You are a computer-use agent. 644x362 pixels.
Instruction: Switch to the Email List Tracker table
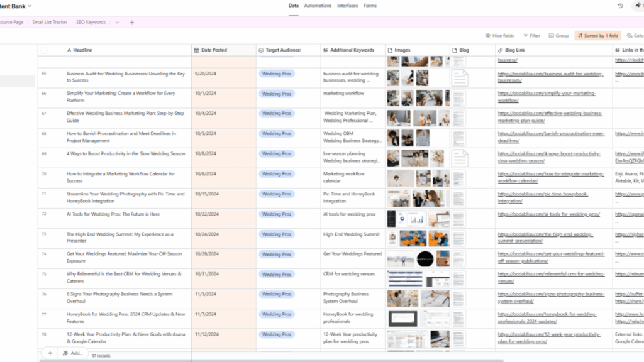coord(50,22)
